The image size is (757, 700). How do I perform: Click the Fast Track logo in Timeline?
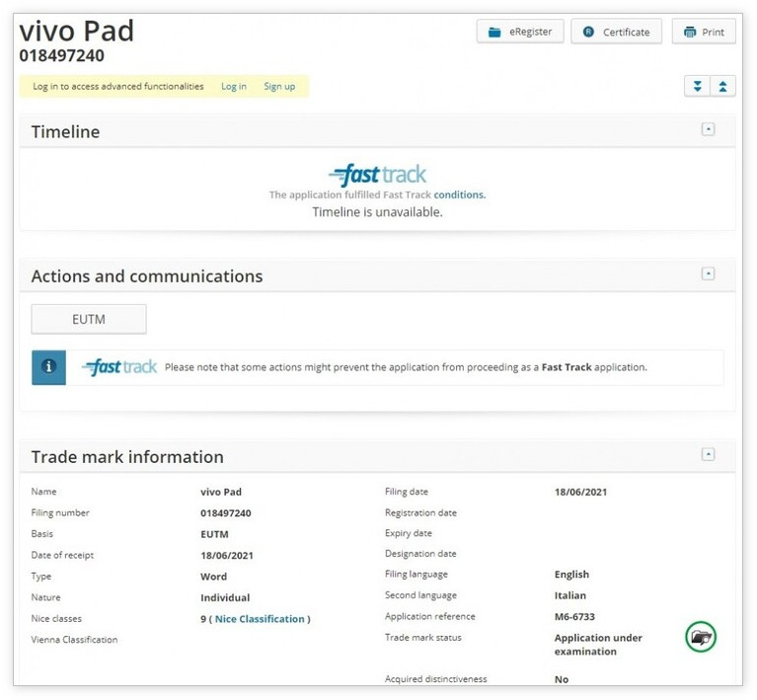pyautogui.click(x=378, y=176)
